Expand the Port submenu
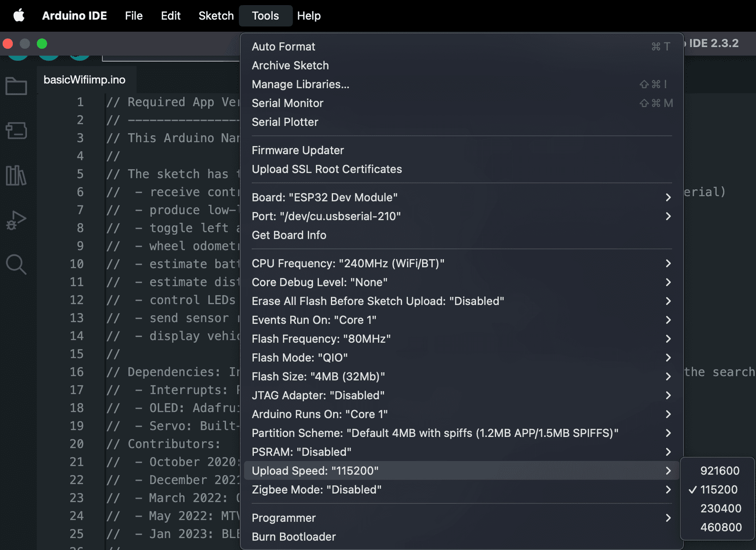 point(462,216)
